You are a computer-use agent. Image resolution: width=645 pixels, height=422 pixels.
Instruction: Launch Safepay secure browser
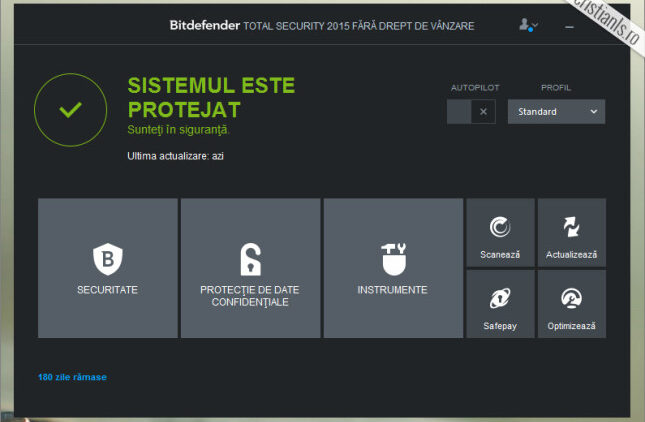tap(499, 300)
